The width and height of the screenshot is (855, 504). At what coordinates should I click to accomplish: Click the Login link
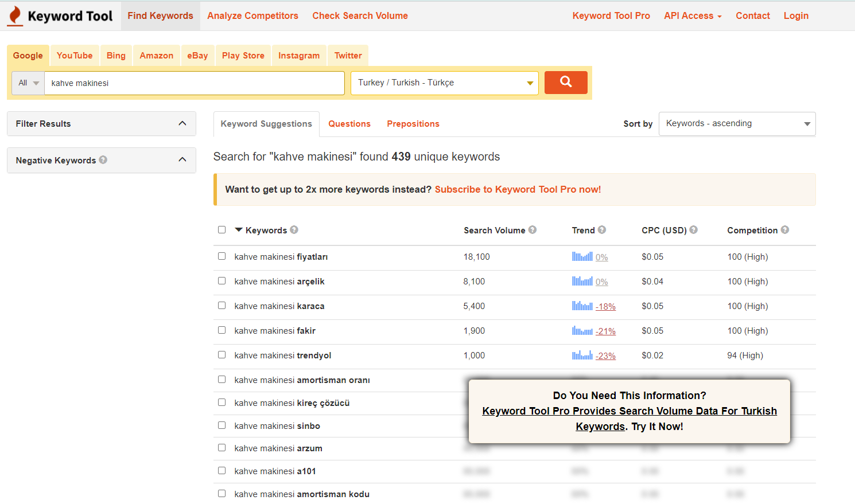coord(796,15)
